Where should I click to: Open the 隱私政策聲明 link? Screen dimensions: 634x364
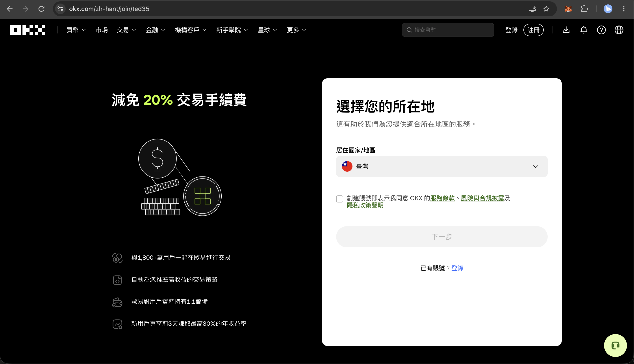(x=365, y=205)
